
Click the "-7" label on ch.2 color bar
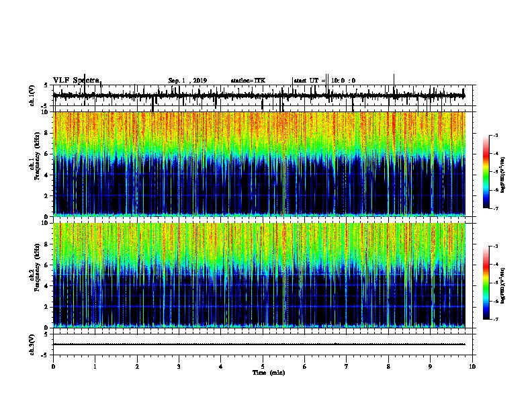(x=495, y=319)
